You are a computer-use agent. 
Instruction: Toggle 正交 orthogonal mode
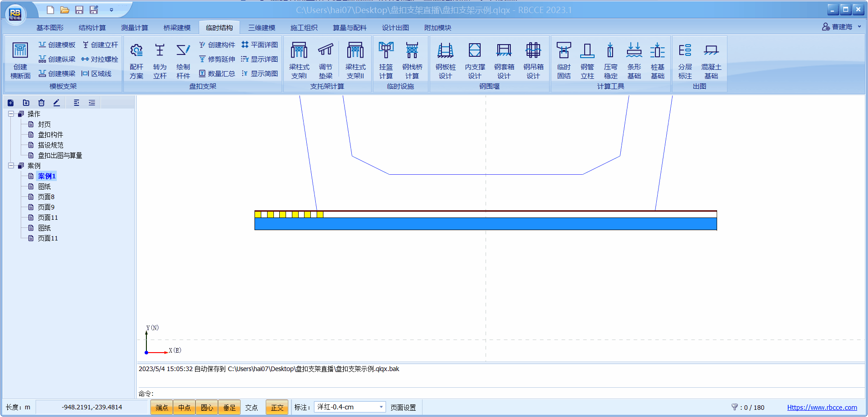(x=277, y=408)
